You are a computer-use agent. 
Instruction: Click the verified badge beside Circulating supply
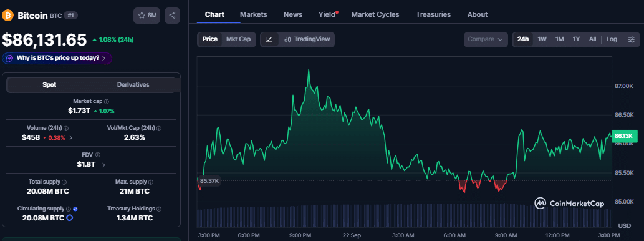(75, 209)
